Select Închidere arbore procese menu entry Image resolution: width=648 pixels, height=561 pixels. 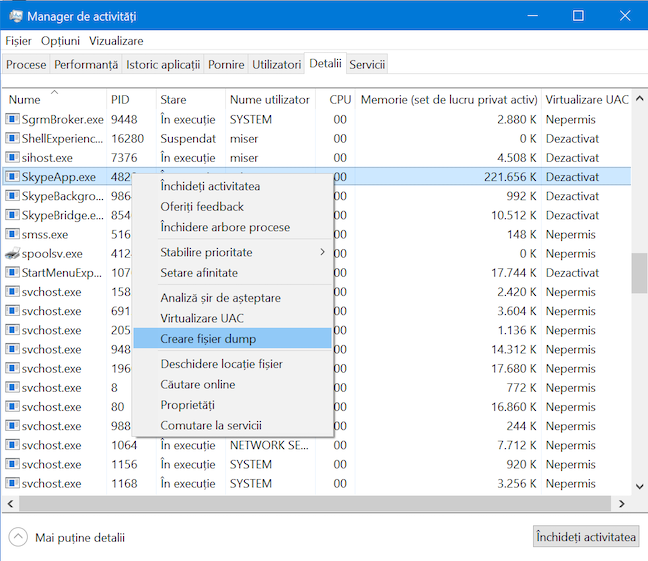233,227
